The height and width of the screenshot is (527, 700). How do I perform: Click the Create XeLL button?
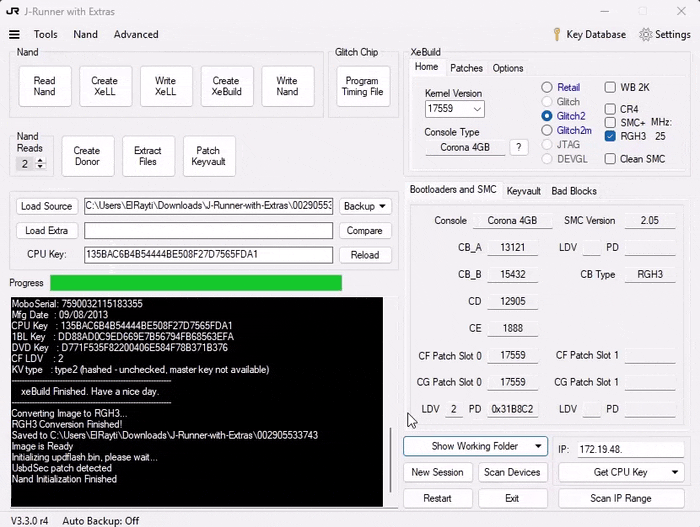point(105,86)
